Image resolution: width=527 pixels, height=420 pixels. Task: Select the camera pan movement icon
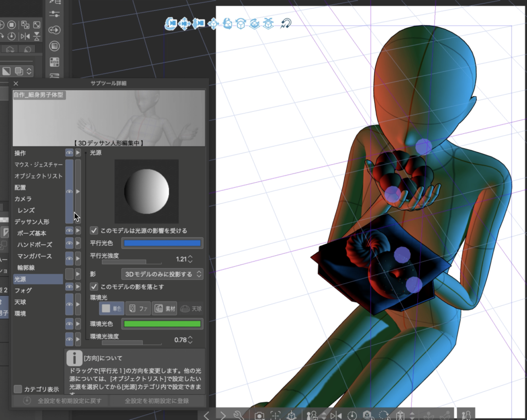point(185,23)
